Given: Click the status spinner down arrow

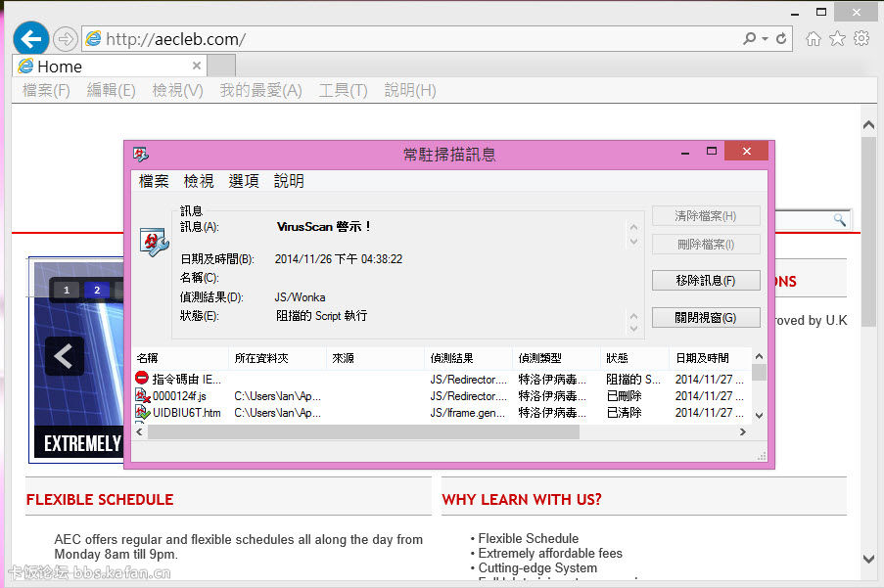Looking at the screenshot, I should coord(633,329).
